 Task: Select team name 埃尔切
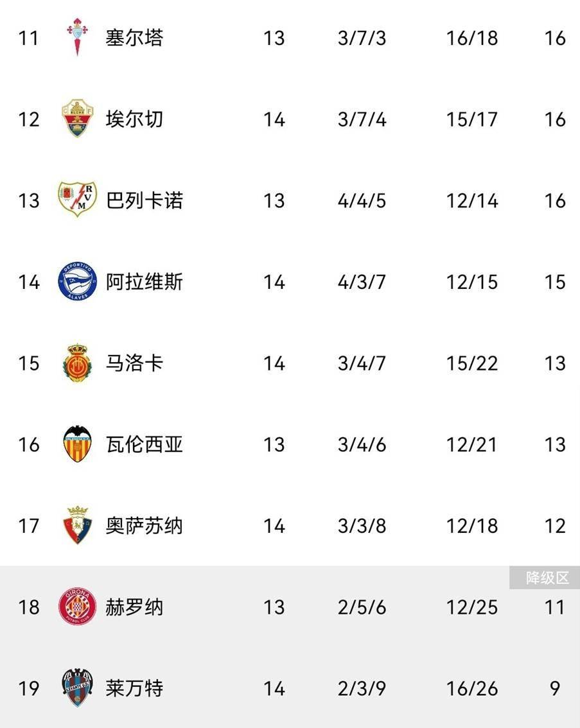(x=134, y=119)
